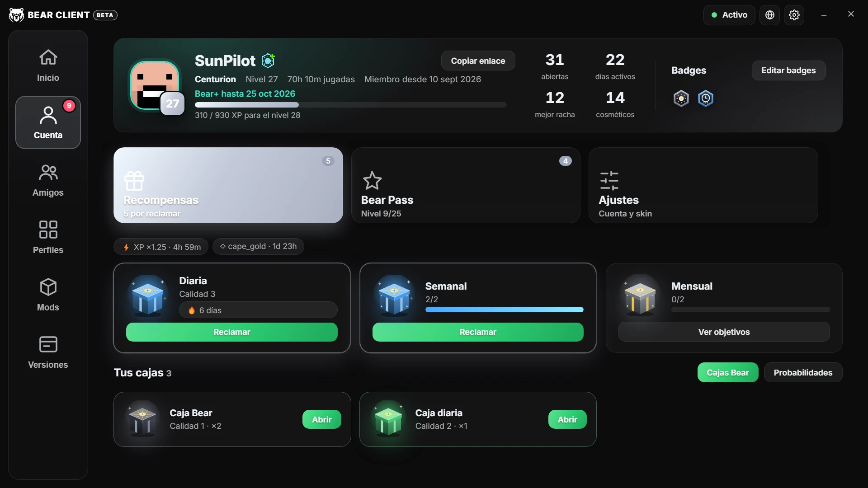Click Ver objetivos on Mensual card
Viewport: 868px width, 488px height.
point(724,332)
